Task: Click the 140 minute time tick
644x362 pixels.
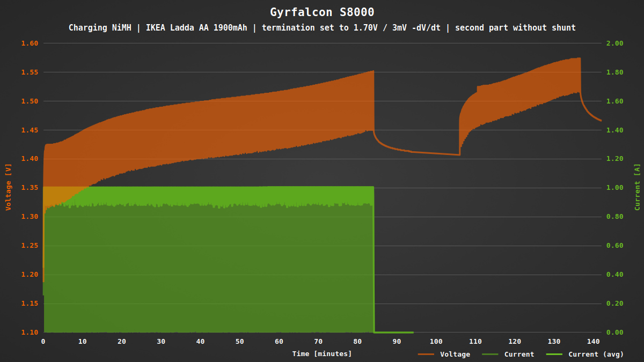Action: coord(594,342)
